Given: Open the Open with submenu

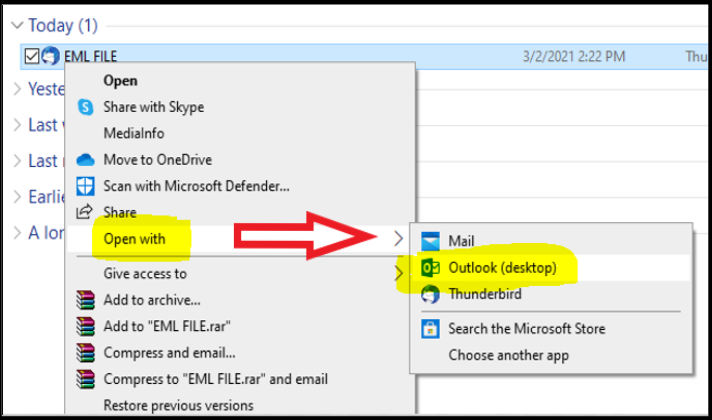Looking at the screenshot, I should 240,239.
